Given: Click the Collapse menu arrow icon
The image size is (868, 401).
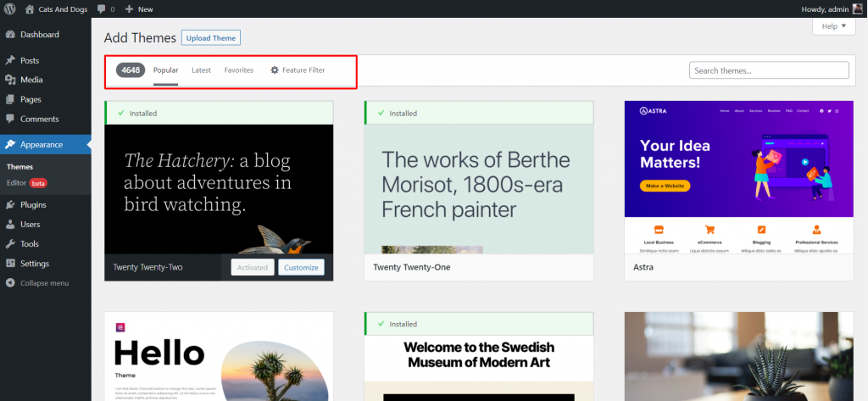Looking at the screenshot, I should [x=10, y=283].
